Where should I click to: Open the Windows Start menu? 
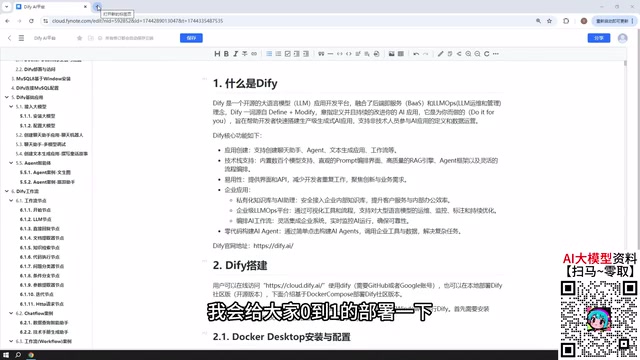(x=6, y=355)
